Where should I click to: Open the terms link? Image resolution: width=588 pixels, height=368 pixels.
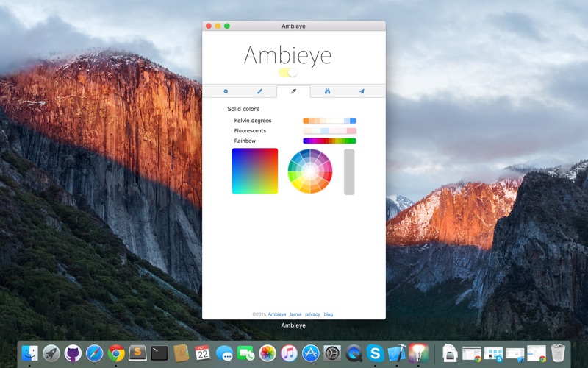click(295, 314)
